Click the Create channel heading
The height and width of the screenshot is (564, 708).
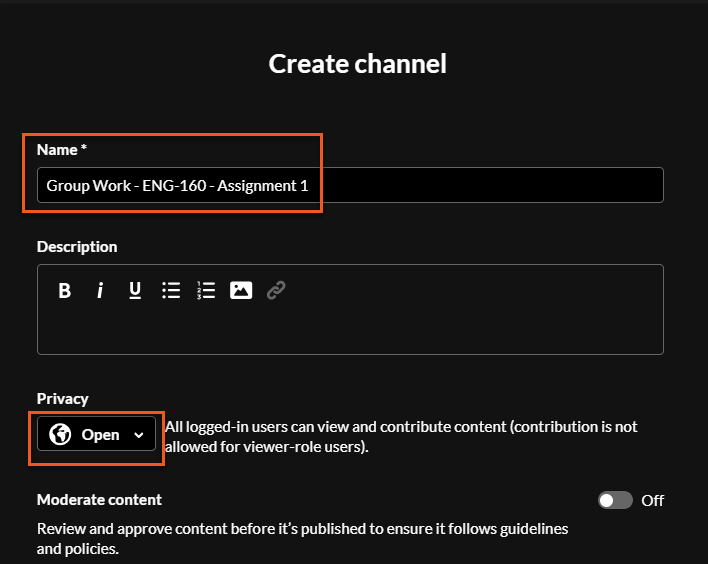(357, 64)
